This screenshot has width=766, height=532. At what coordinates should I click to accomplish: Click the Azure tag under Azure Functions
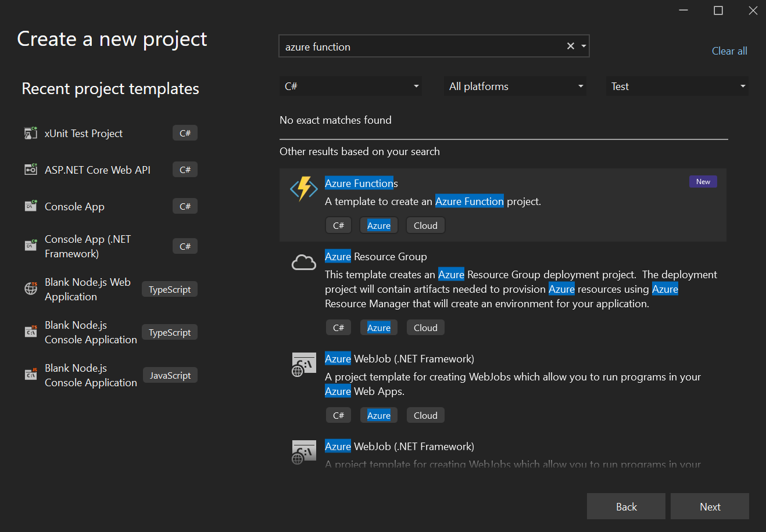coord(379,225)
